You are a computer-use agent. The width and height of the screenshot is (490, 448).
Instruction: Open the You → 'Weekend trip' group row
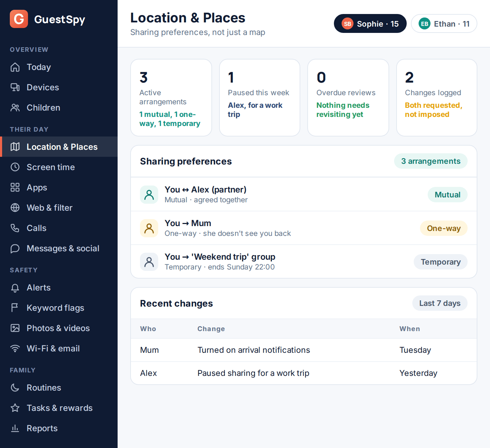[304, 262]
